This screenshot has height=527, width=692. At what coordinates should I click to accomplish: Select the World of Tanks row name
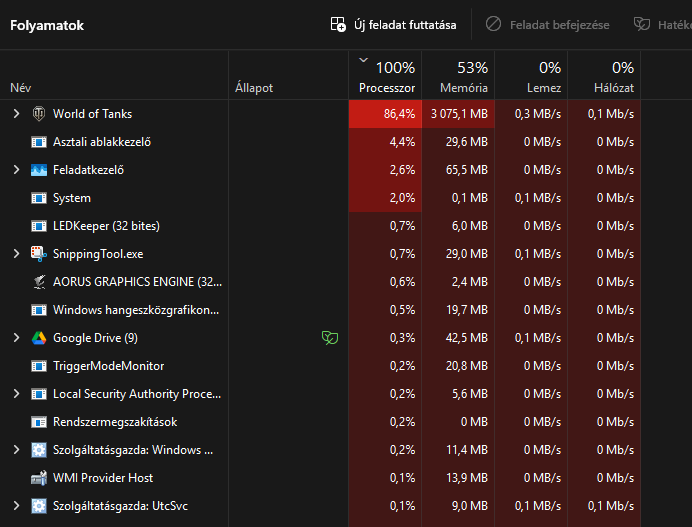(92, 114)
